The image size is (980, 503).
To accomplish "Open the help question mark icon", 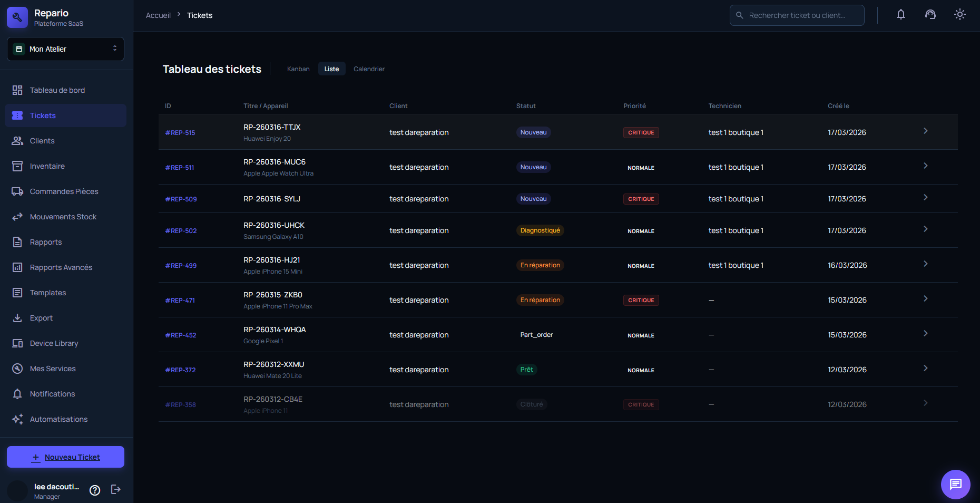I will click(x=95, y=490).
